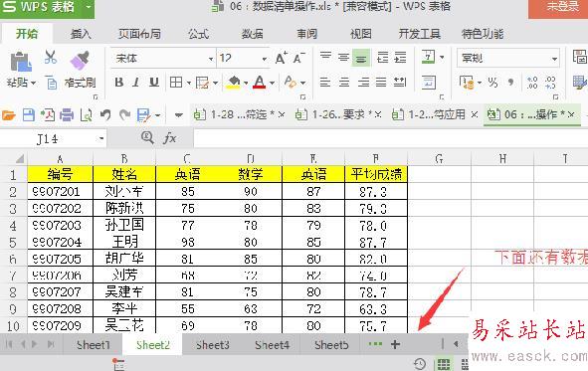Click the redo arrow
This screenshot has height=371, width=588.
pos(124,114)
